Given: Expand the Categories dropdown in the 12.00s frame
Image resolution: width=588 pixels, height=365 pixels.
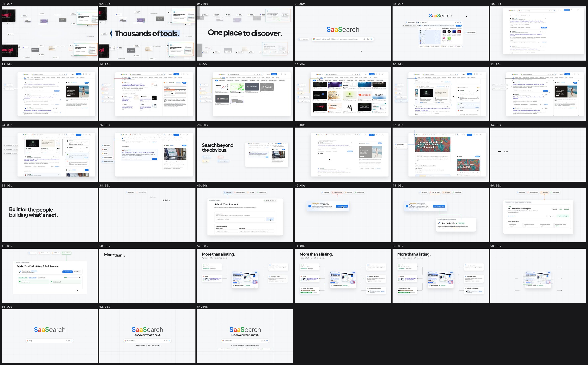Looking at the screenshot, I should point(73,77).
